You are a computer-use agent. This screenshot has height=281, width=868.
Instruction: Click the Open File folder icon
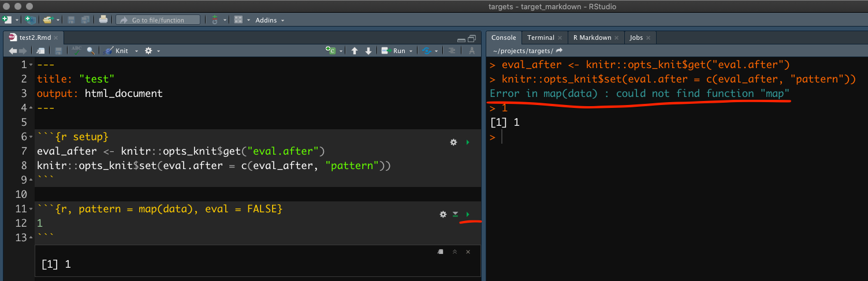pos(47,20)
